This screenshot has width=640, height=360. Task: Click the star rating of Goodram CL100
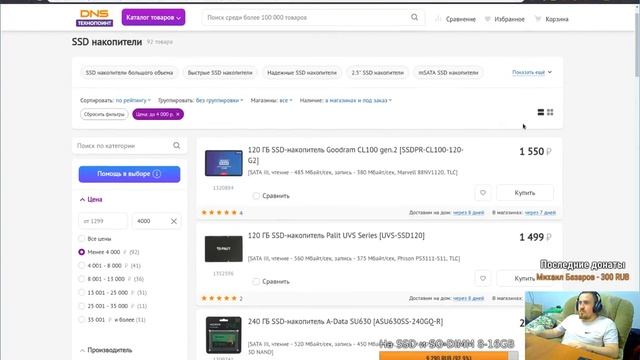219,213
